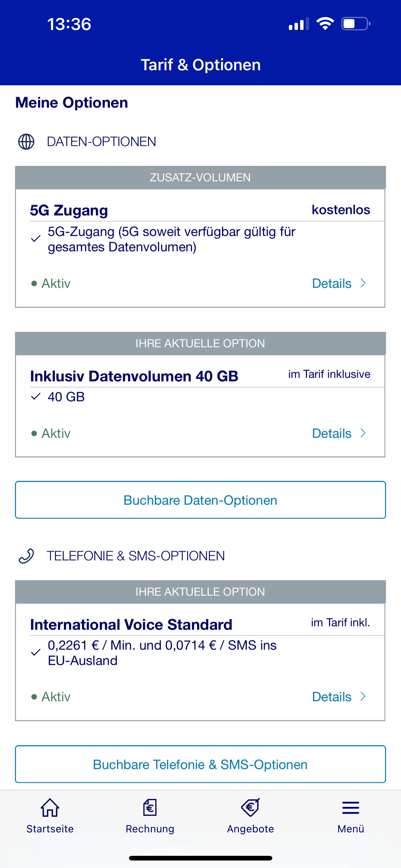Open Buchbare Telefonie & SMS-Optionen
The height and width of the screenshot is (868, 401).
click(x=200, y=764)
